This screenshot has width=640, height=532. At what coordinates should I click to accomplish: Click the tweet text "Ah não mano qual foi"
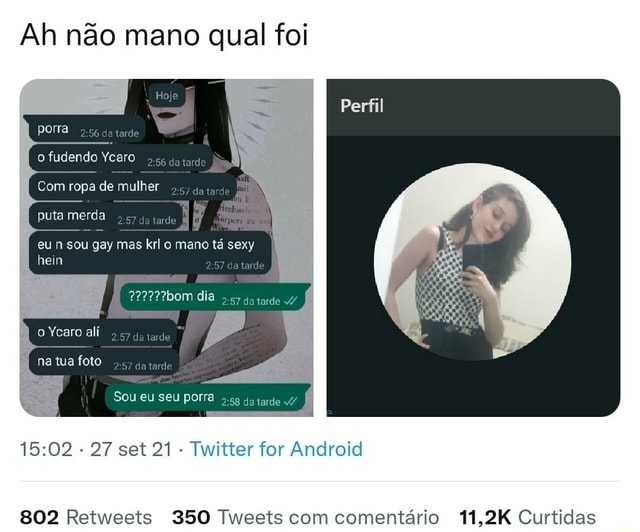(x=164, y=35)
